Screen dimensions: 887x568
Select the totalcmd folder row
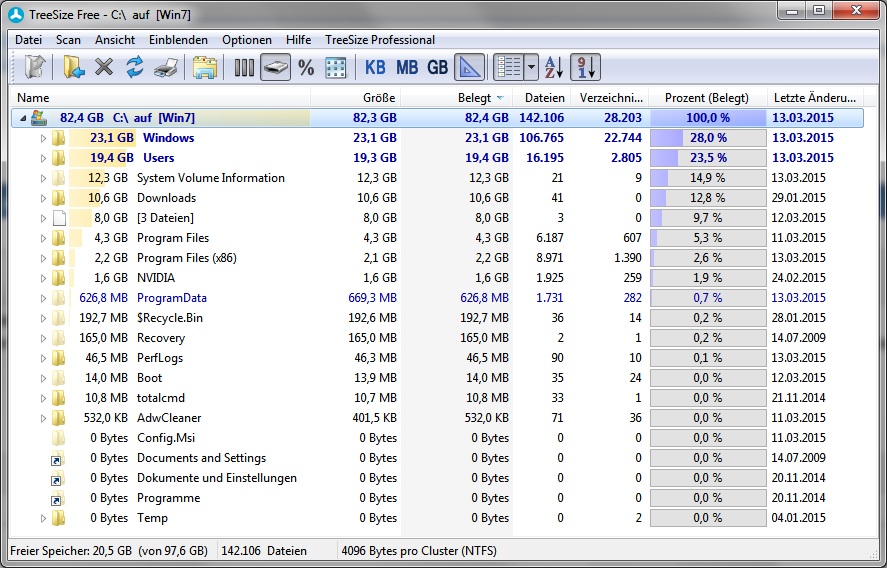point(437,398)
